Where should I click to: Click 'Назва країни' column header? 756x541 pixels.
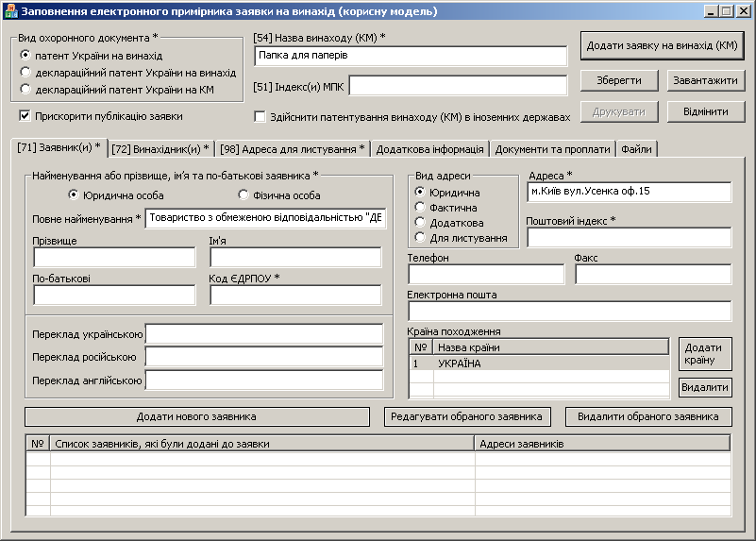coord(550,347)
